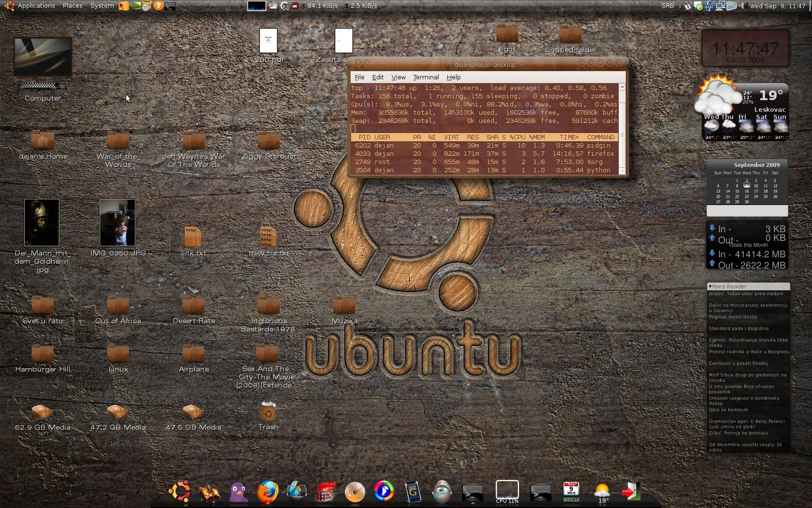Open the Trash desktop icon
Image resolution: width=812 pixels, height=508 pixels.
pyautogui.click(x=268, y=413)
